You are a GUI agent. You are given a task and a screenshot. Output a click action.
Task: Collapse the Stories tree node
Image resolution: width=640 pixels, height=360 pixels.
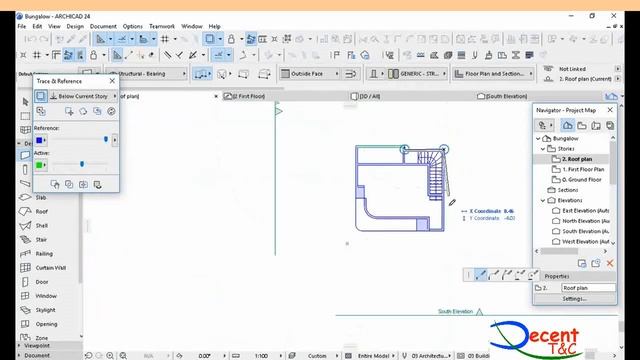[543, 149]
